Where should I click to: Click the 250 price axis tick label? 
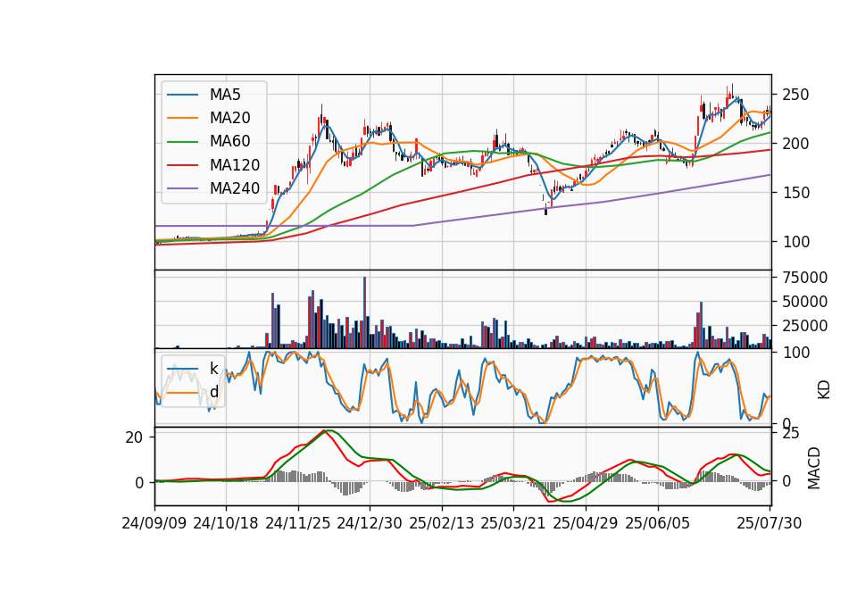[795, 96]
